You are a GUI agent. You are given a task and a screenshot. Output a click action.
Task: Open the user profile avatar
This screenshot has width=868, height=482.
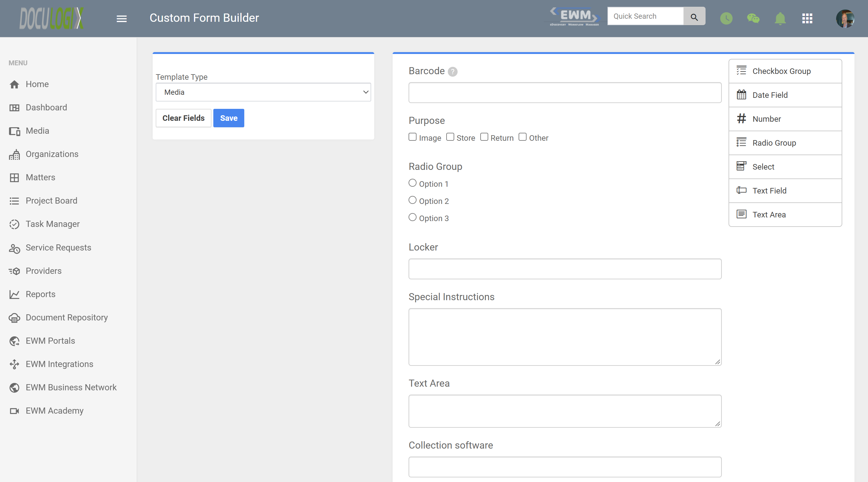pos(845,18)
